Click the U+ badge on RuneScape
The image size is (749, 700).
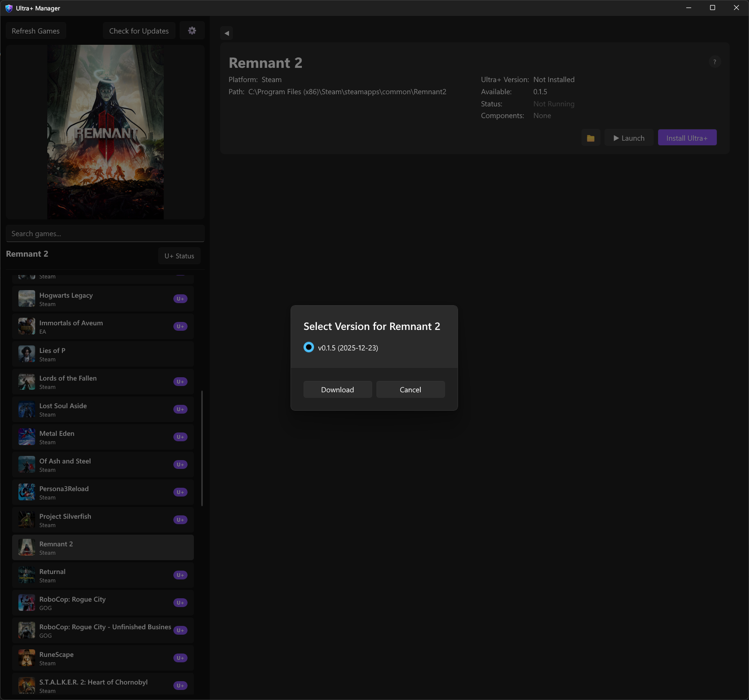[180, 658]
